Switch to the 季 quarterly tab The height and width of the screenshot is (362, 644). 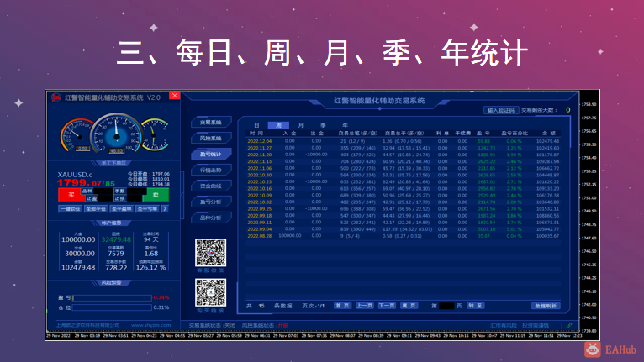[x=323, y=125]
